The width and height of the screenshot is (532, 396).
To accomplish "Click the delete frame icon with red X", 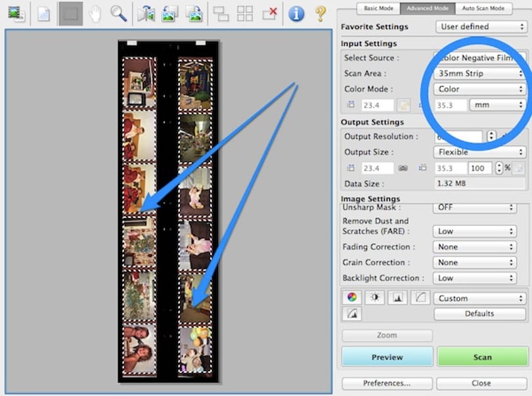I will 270,14.
